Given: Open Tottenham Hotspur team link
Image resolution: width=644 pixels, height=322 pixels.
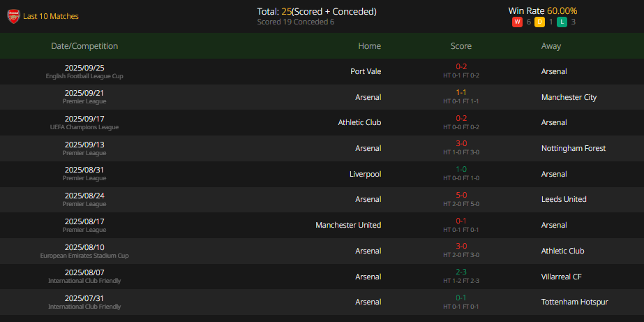Looking at the screenshot, I should 575,302.
